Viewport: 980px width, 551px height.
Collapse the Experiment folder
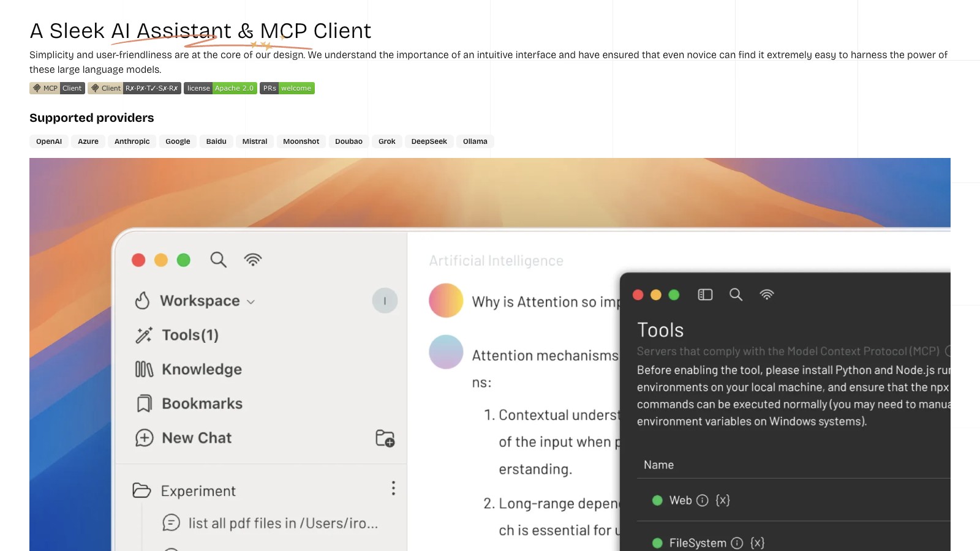point(141,491)
